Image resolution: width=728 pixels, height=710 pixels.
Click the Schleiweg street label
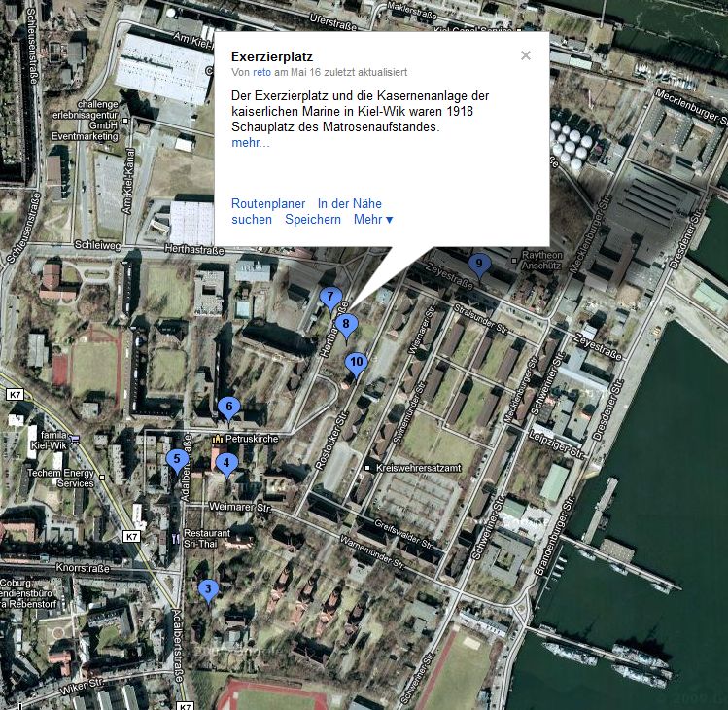click(98, 245)
